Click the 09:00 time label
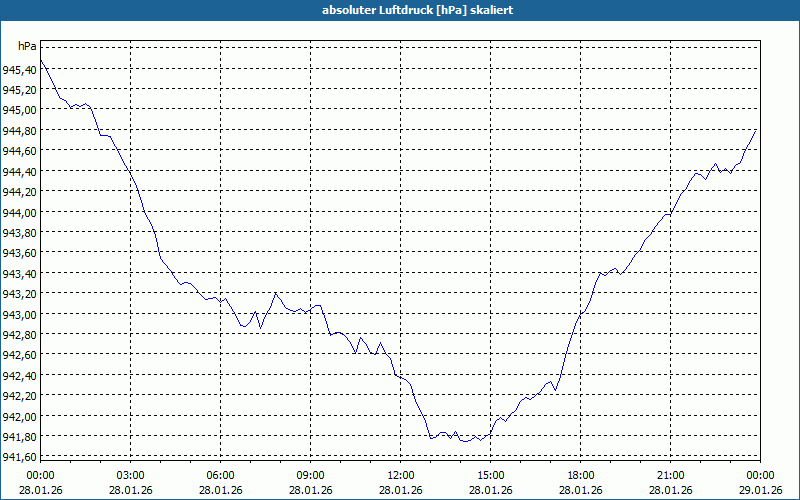This screenshot has height=500, width=800. click(x=310, y=476)
